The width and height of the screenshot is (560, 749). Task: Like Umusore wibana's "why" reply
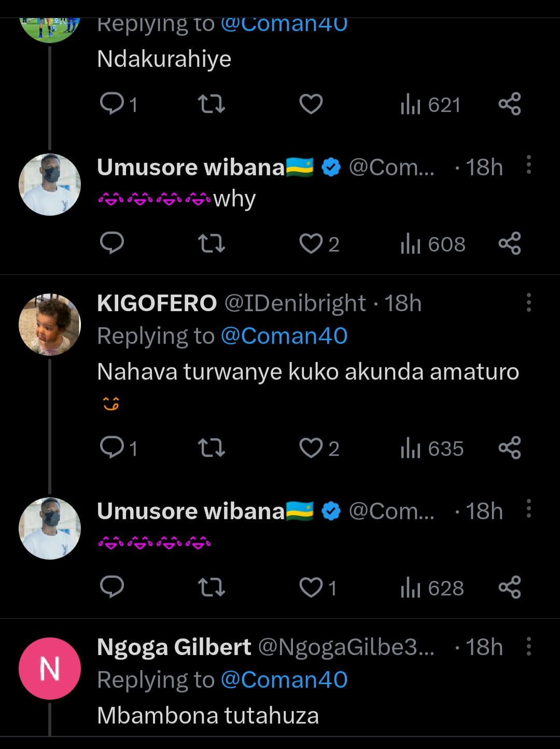click(311, 243)
